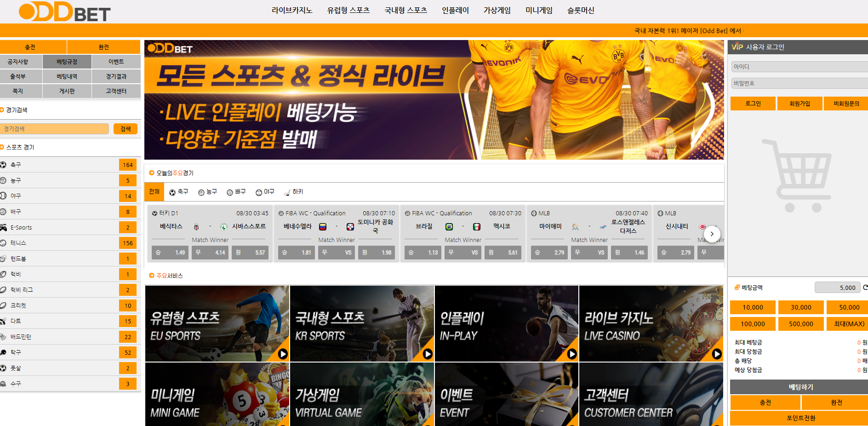
Task: Select the 하키 filter tab
Action: [294, 192]
